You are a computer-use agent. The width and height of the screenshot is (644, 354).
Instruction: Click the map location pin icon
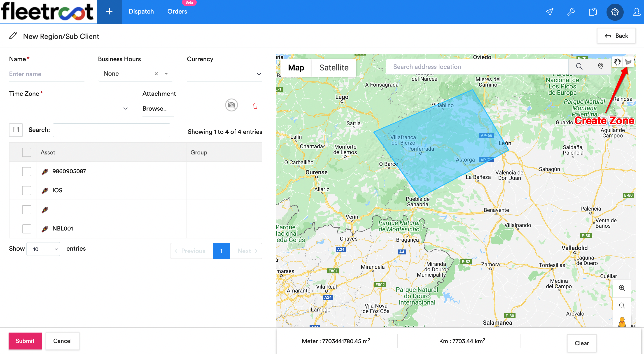click(x=600, y=67)
